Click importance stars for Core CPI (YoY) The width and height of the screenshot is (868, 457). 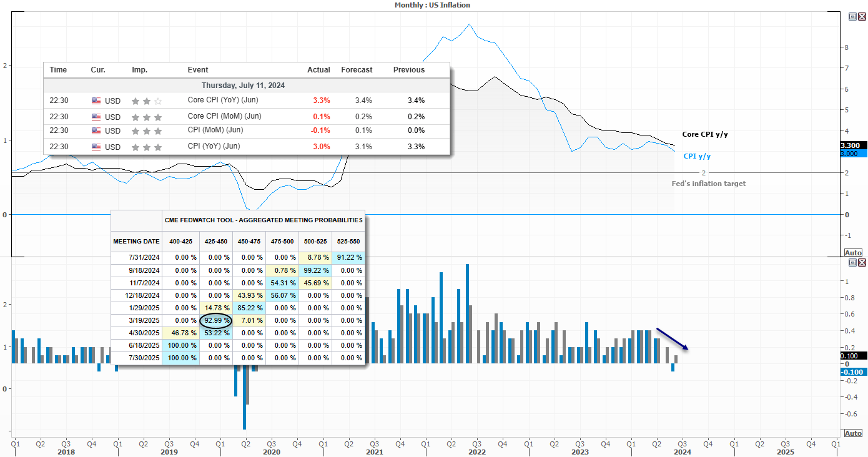[x=147, y=101]
